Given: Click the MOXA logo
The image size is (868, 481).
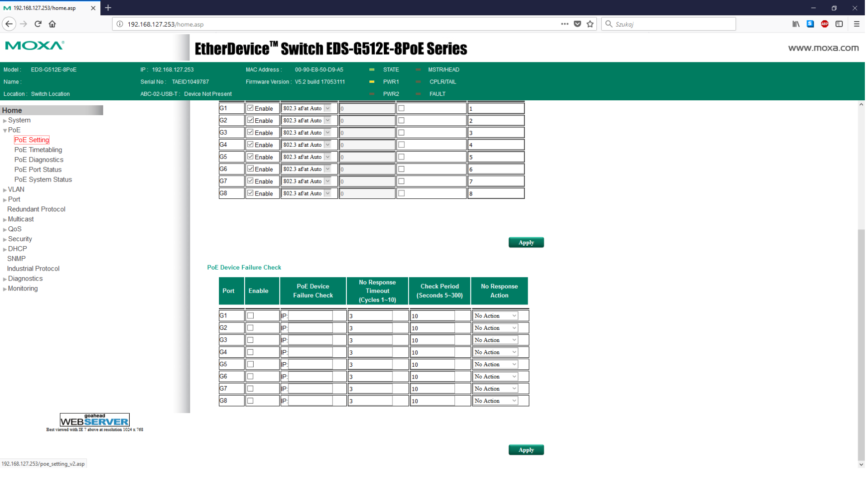Looking at the screenshot, I should [x=35, y=46].
